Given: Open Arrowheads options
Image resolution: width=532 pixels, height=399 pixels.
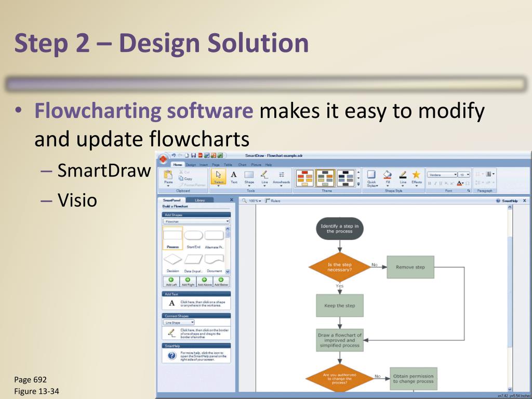Looking at the screenshot, I should 281,178.
